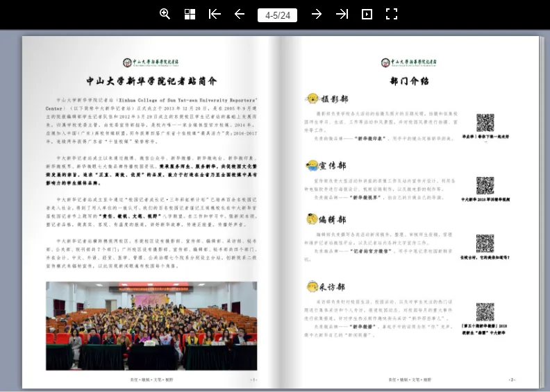This screenshot has width=550, height=392.
Task: Click the heading 部门介绍
Action: point(409,81)
